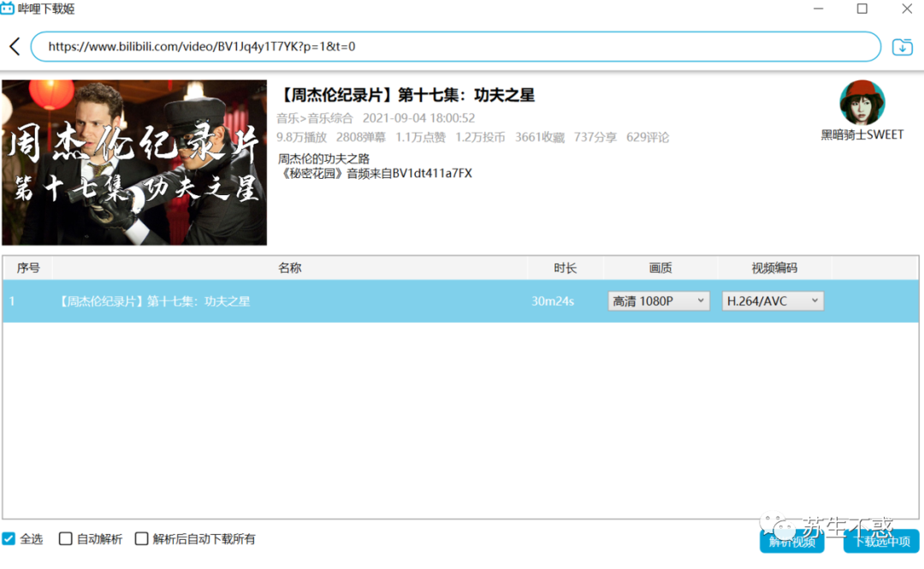The height and width of the screenshot is (569, 924).
Task: Click the 视频编码 column header
Action: point(774,268)
